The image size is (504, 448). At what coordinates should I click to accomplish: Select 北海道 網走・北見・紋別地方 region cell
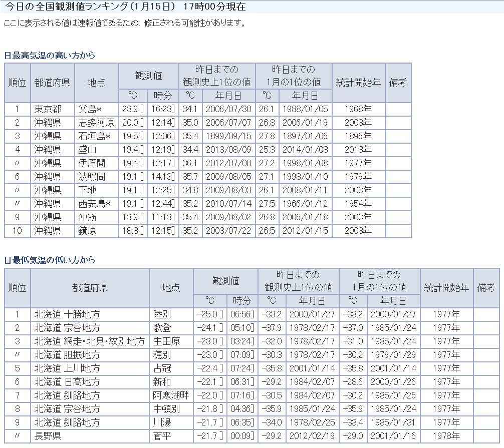click(x=89, y=341)
